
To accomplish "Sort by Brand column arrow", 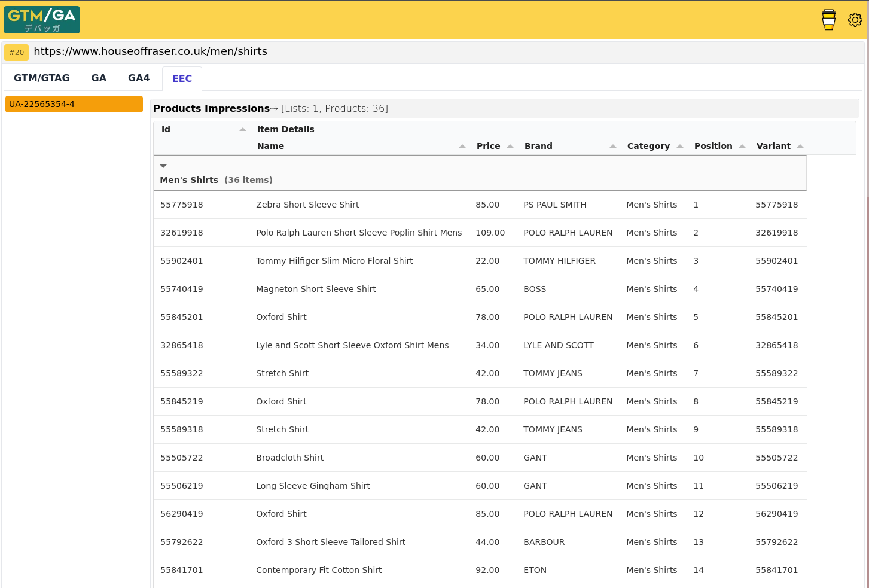I will 613,146.
